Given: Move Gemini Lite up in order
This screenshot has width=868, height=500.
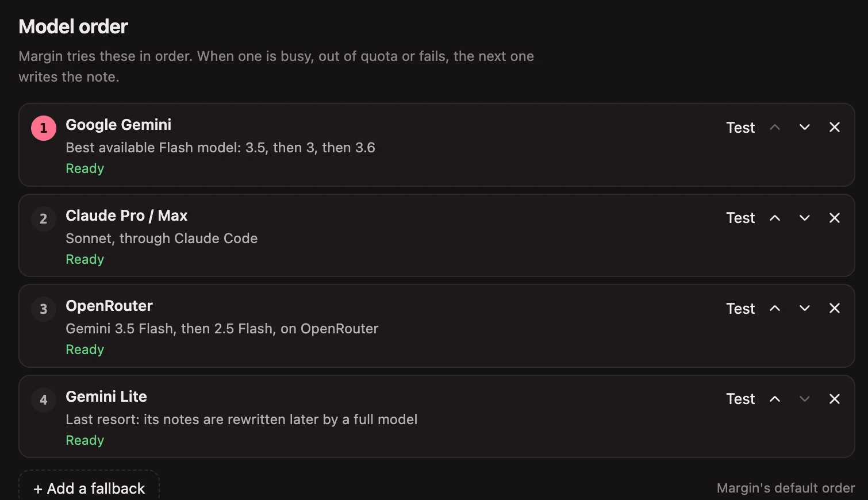Looking at the screenshot, I should coord(775,399).
